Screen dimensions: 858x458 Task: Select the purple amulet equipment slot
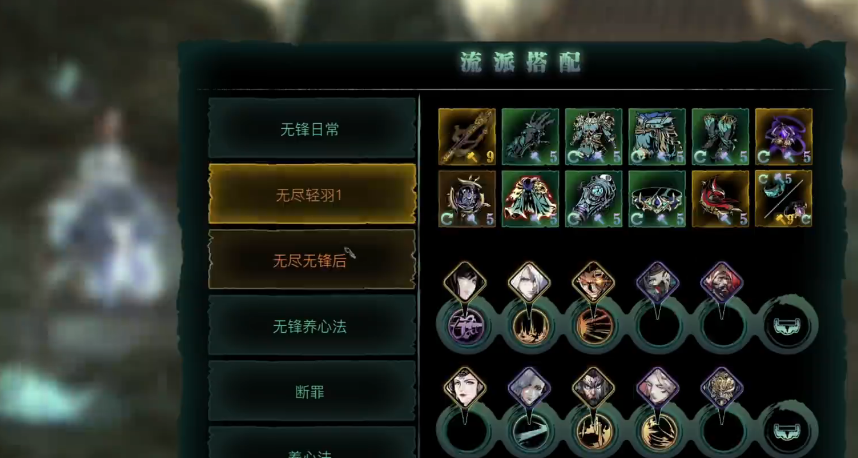pyautogui.click(x=784, y=136)
